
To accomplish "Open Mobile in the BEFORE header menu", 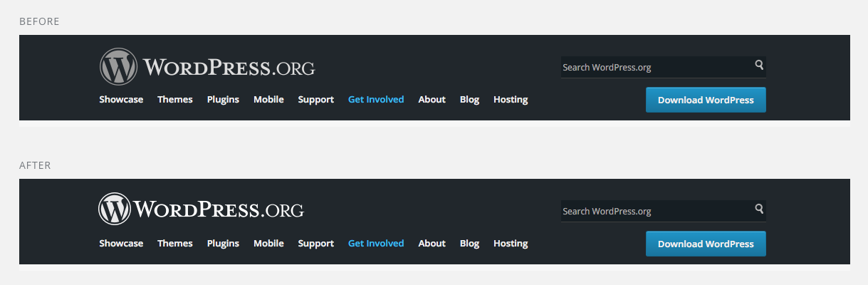I will pyautogui.click(x=268, y=100).
